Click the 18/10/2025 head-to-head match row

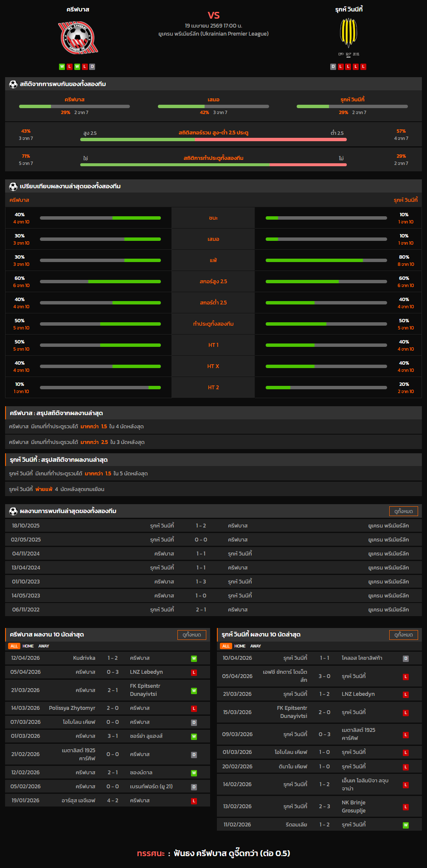(x=213, y=526)
